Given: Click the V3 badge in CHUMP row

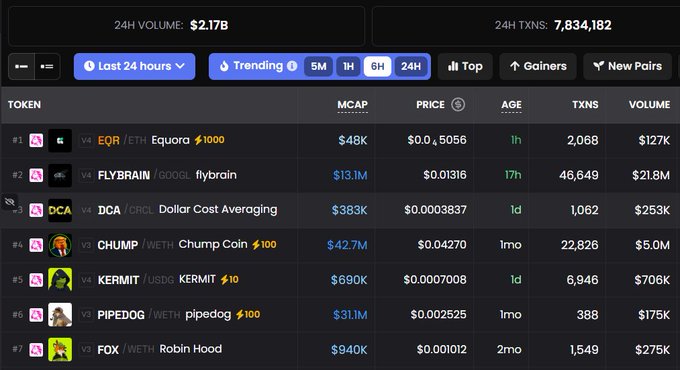Looking at the screenshot, I should tap(86, 245).
